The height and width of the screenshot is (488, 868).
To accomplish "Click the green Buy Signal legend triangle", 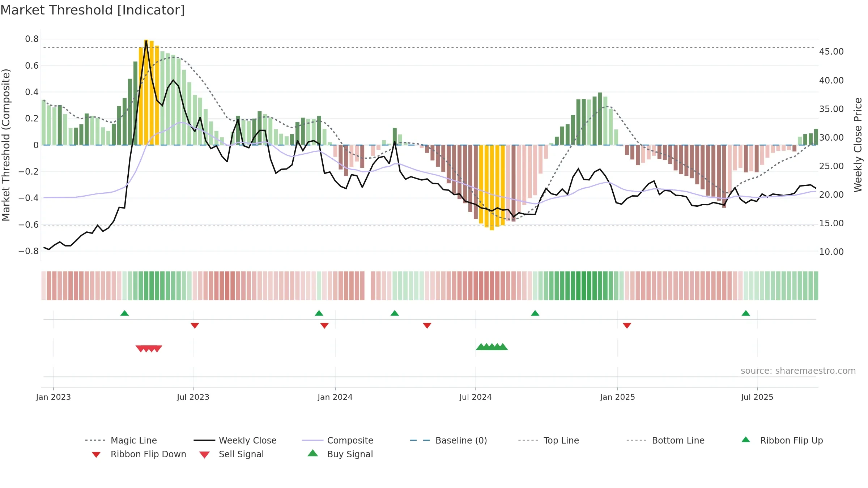I will (x=313, y=453).
